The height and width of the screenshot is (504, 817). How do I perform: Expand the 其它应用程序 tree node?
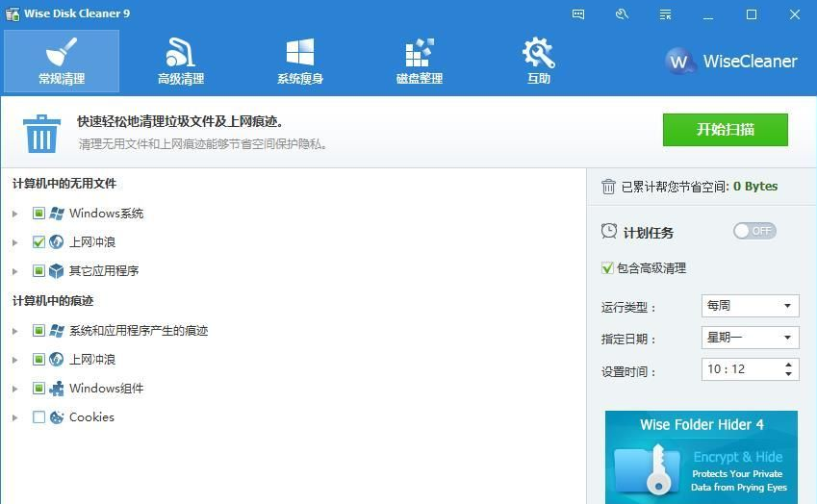[15, 271]
